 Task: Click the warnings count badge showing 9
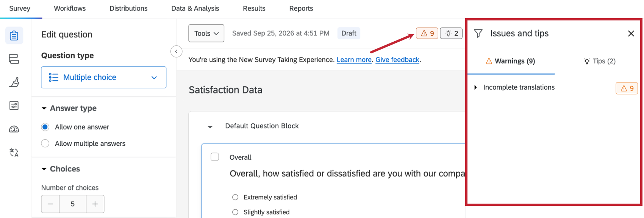pos(427,33)
